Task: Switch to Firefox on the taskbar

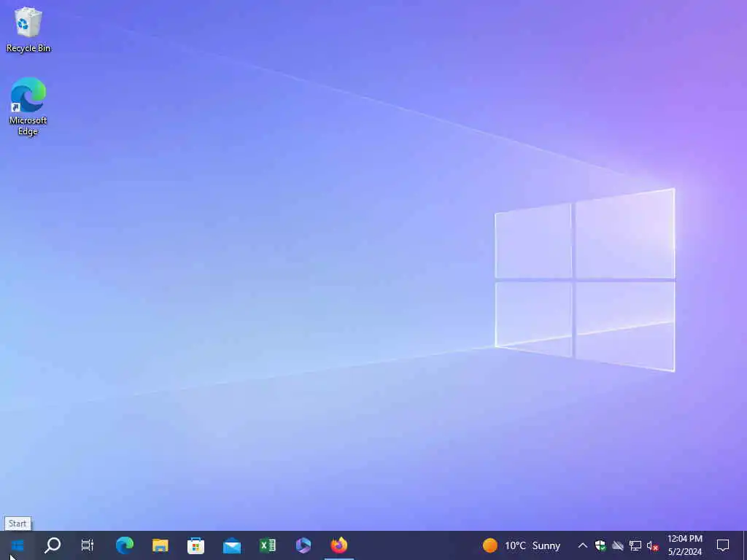Action: (x=339, y=545)
